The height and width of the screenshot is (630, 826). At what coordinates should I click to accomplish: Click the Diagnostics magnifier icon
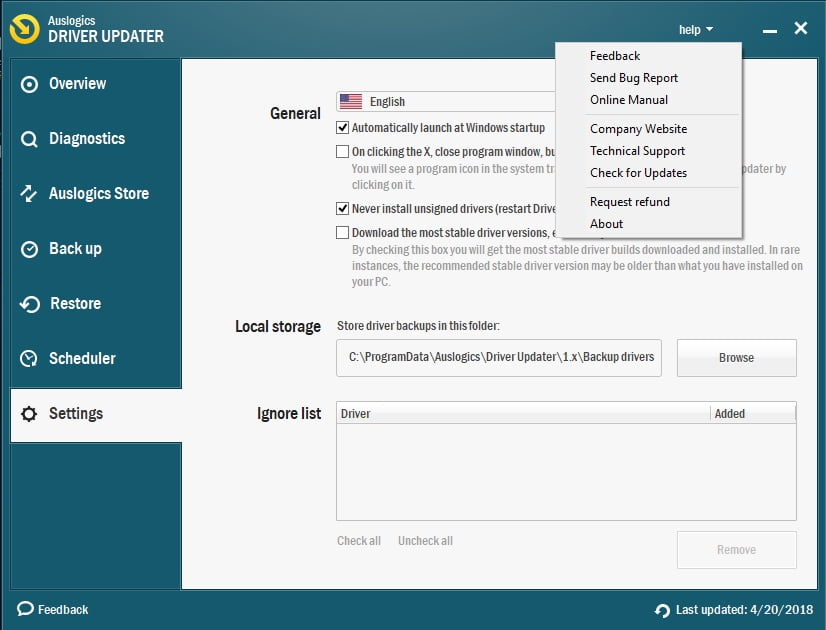(29, 139)
